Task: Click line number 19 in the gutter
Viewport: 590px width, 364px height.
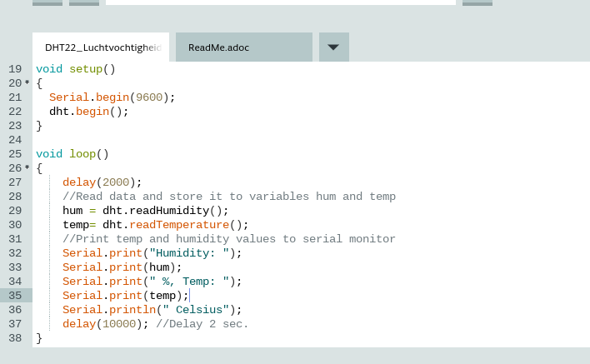Action: 16,69
